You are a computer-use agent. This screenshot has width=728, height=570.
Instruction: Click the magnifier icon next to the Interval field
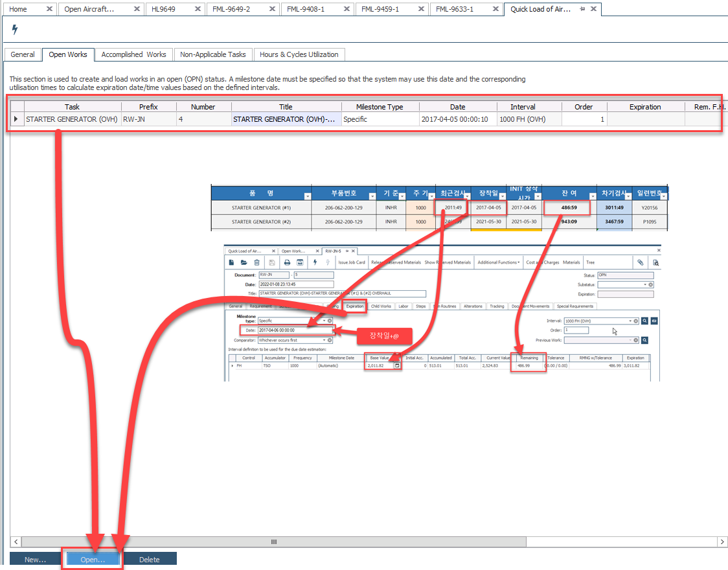(645, 321)
